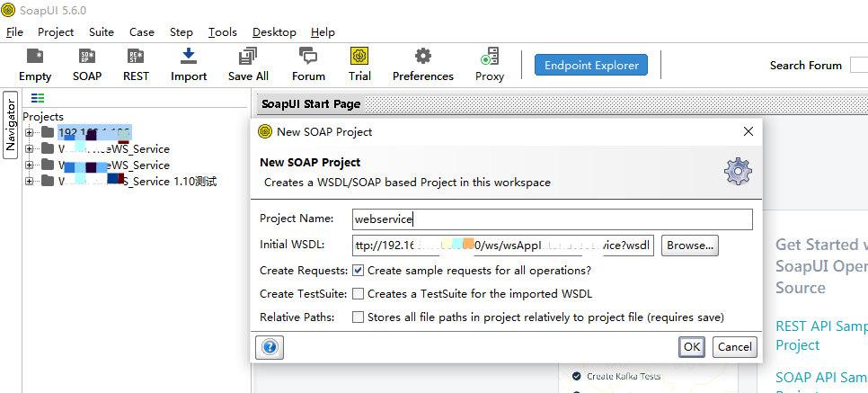This screenshot has height=393, width=868.
Task: Open the REST API Sample Project link
Action: point(821,335)
